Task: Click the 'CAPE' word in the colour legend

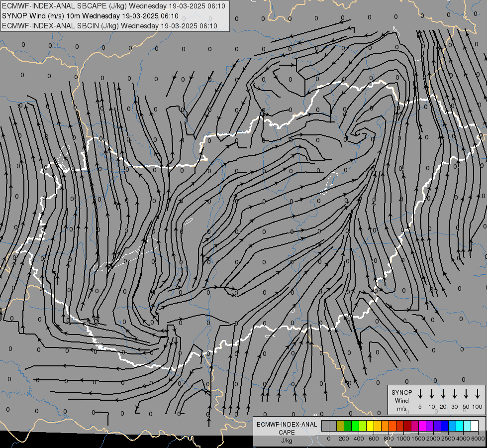Action: (x=287, y=433)
